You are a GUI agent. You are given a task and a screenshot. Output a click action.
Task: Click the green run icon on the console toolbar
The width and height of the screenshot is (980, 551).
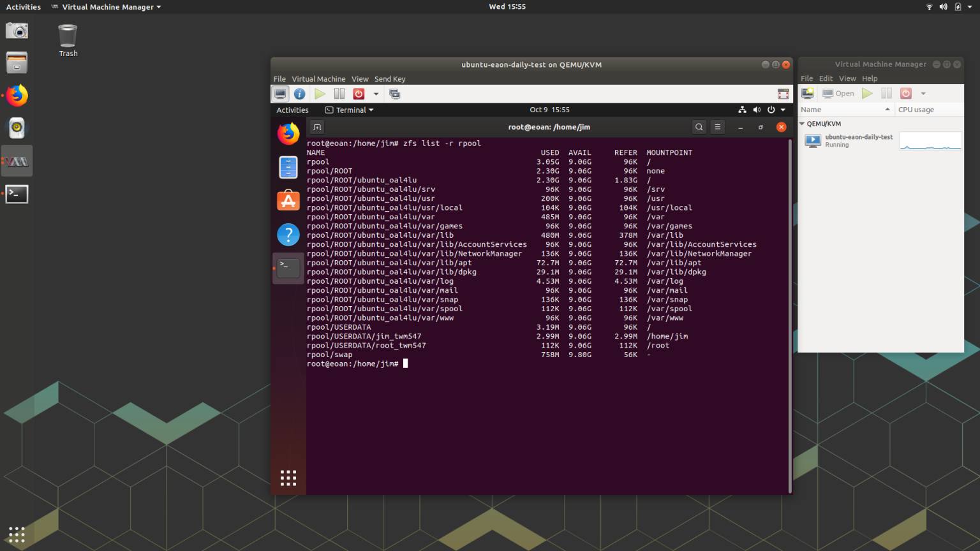pos(320,93)
